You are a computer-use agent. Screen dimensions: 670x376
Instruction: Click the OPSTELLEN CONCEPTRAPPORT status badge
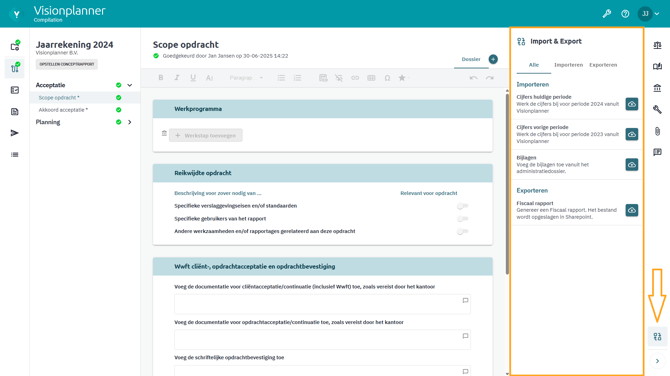pyautogui.click(x=67, y=64)
